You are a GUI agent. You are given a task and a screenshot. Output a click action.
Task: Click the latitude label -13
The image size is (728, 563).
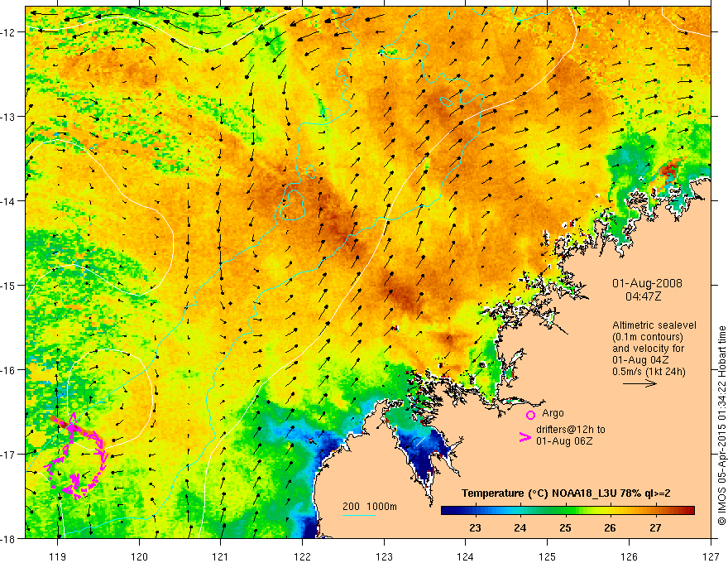point(10,117)
